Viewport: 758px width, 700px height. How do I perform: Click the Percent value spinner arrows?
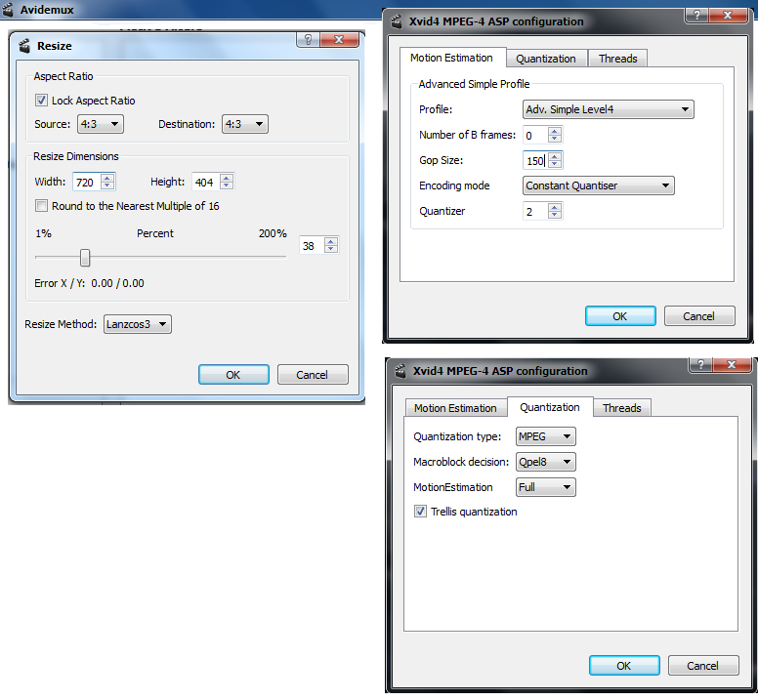click(x=331, y=245)
